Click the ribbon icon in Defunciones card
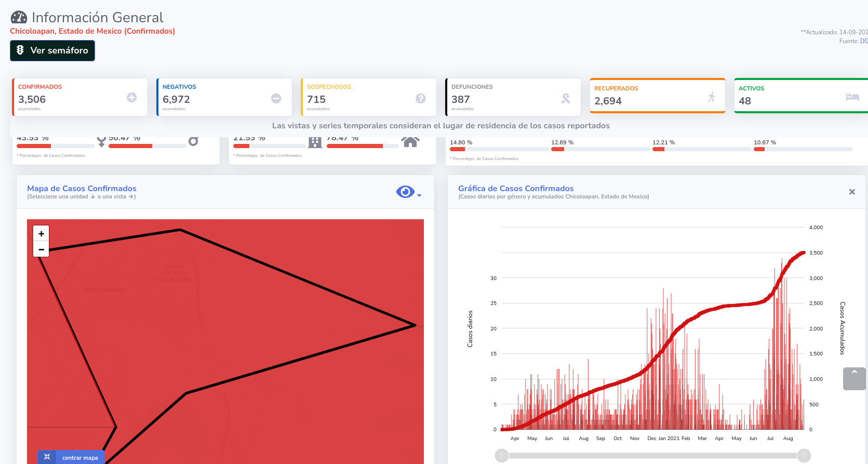Viewport: 868px width, 464px height. coord(566,98)
